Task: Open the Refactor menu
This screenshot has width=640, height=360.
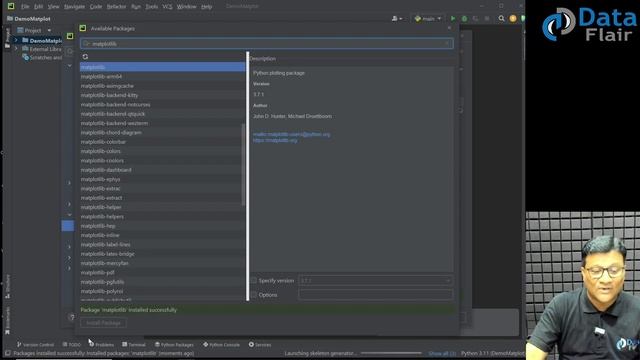Action: point(116,7)
